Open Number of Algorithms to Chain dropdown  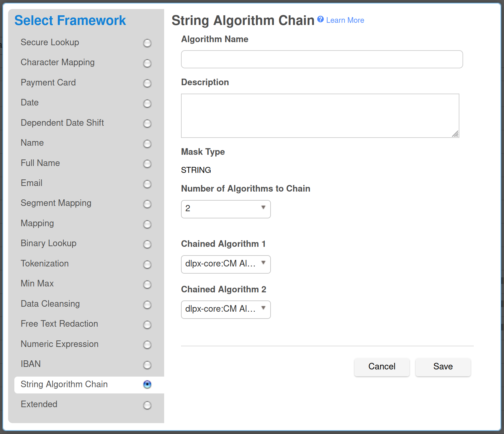pyautogui.click(x=226, y=209)
